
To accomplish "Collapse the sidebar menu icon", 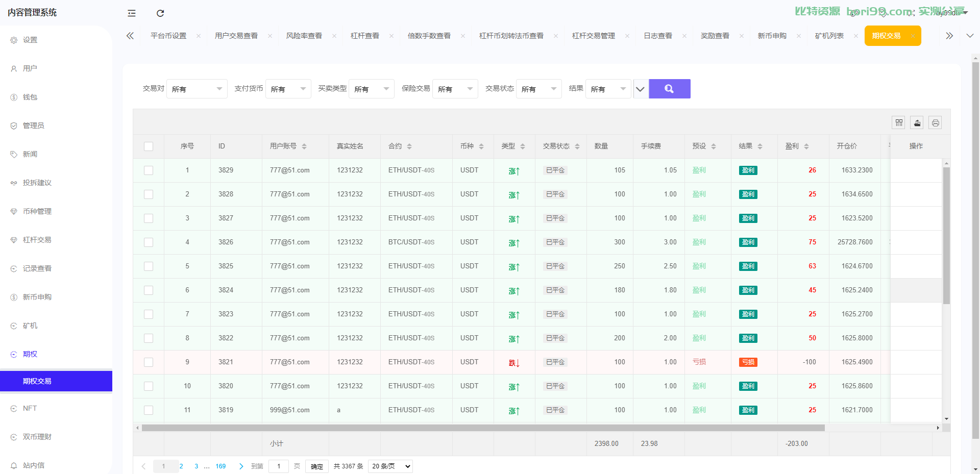I will [132, 13].
